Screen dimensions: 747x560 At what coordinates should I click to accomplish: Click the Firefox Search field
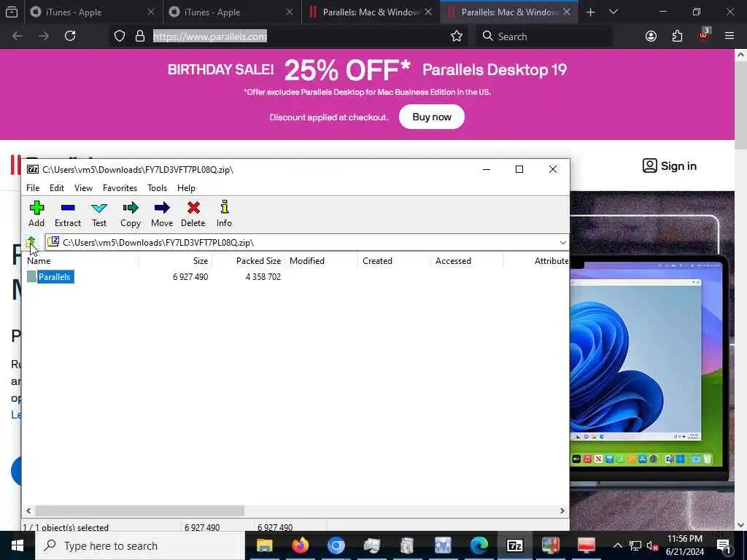click(x=543, y=36)
